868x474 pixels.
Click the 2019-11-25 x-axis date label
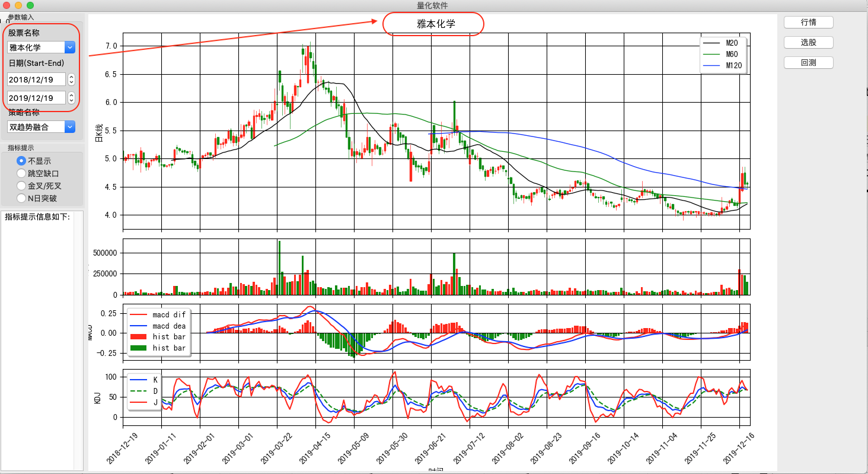click(700, 447)
